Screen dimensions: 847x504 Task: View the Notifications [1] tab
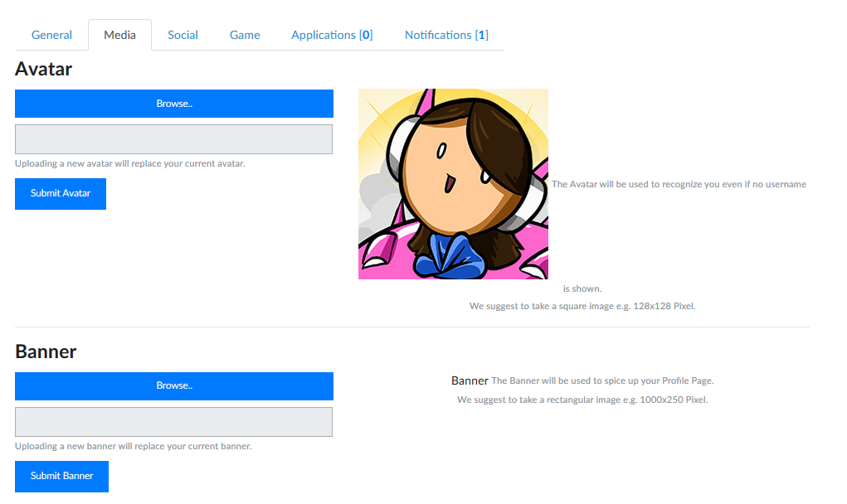pos(446,35)
